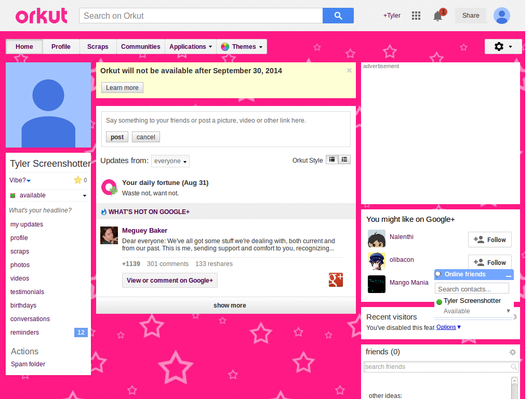Screen dimensions: 532x399
Task: Click the Vibe star rating icon
Action: [78, 180]
